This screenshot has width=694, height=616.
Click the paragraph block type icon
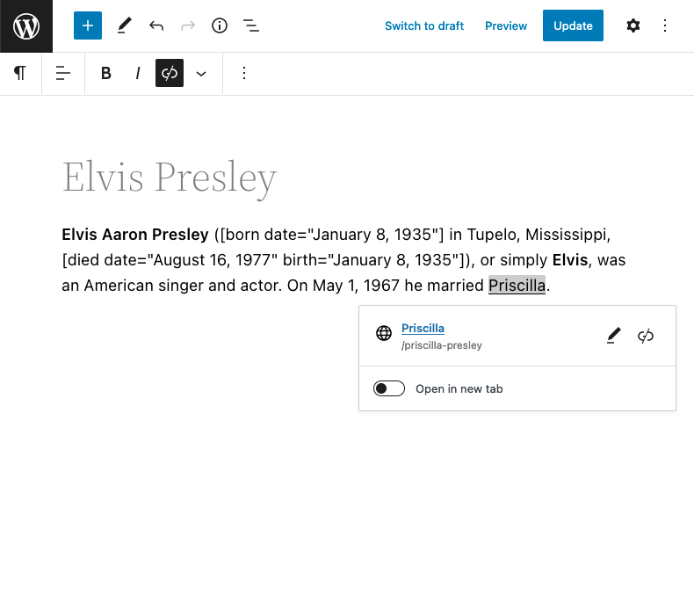pos(20,73)
